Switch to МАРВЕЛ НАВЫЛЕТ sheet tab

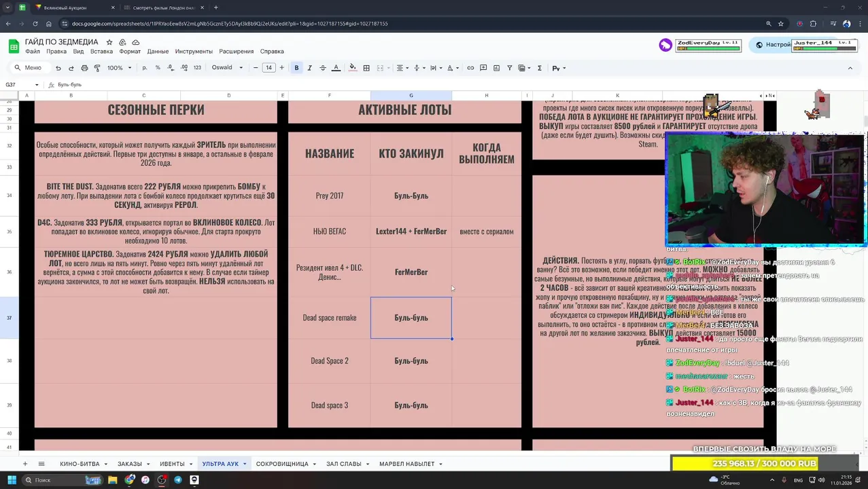pyautogui.click(x=406, y=464)
